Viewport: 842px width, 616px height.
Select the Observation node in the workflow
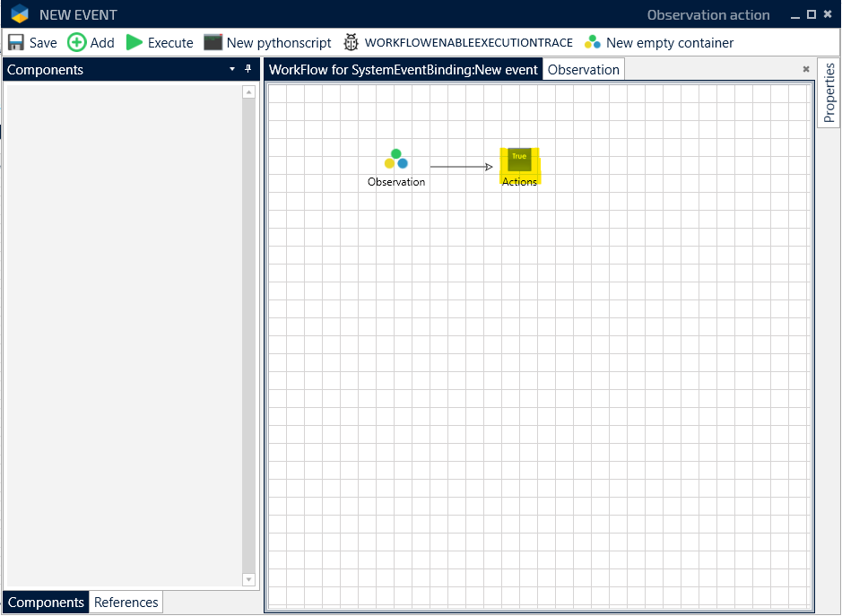click(395, 161)
